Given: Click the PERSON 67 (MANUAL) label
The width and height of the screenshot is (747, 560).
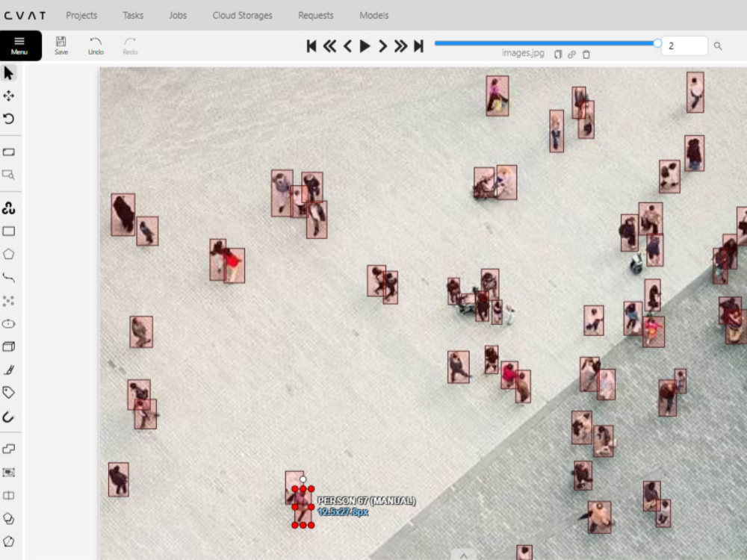Looking at the screenshot, I should (366, 500).
